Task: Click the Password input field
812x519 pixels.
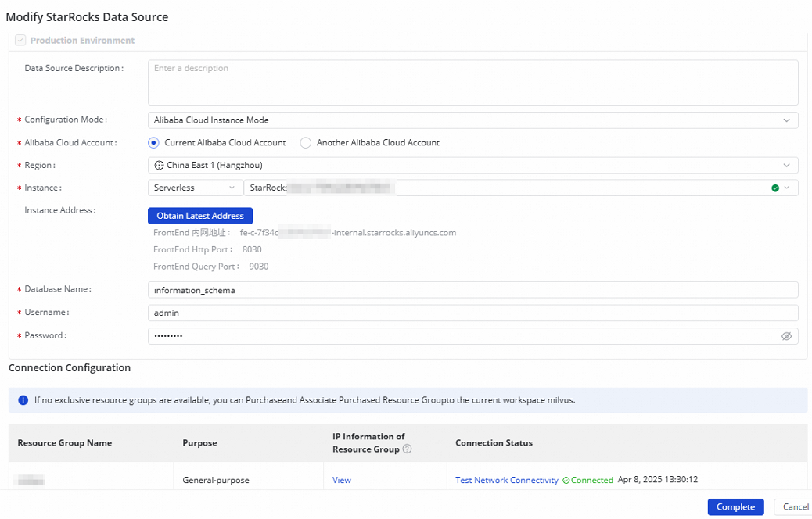Action: 472,336
